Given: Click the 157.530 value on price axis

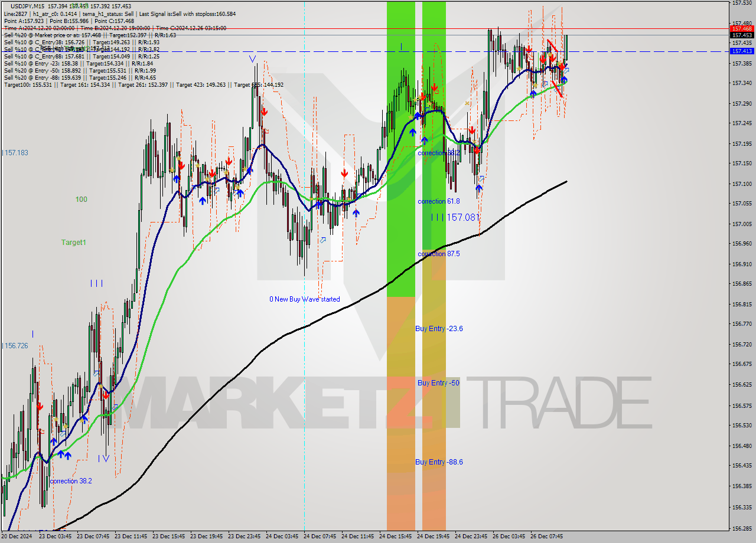Looking at the screenshot, I should click(x=741, y=3).
